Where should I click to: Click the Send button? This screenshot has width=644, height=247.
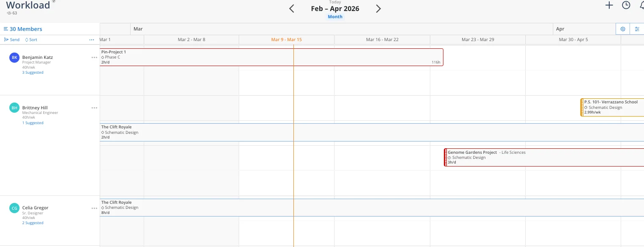12,40
